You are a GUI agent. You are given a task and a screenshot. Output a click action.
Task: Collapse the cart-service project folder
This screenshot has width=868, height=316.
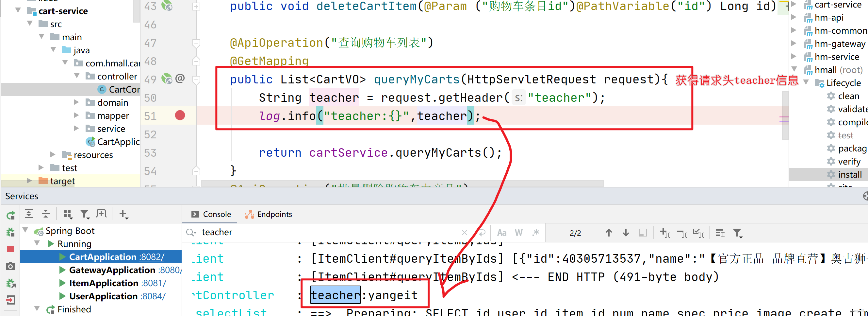click(x=18, y=10)
